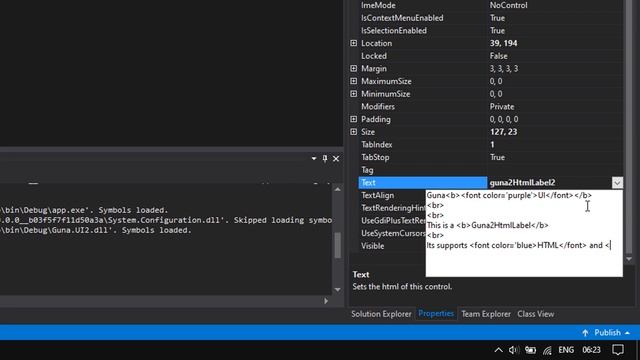Select the Tag property row
The height and width of the screenshot is (360, 640).
491,170
